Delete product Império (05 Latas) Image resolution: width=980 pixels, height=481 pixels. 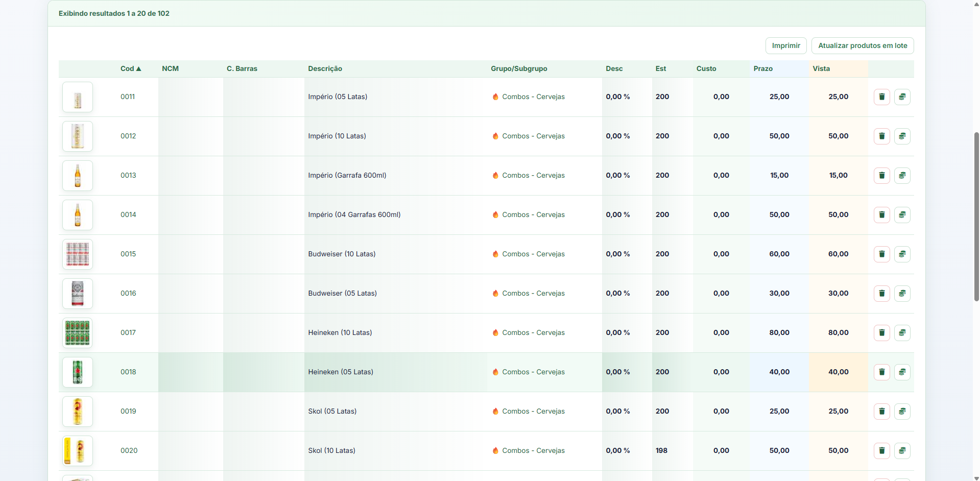pyautogui.click(x=882, y=97)
